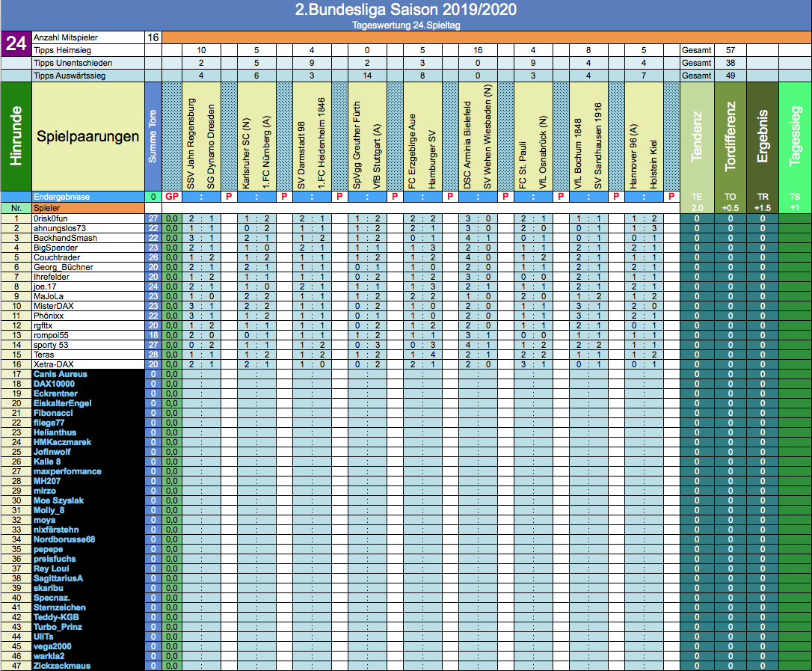Select the 'TS' abbreviation cell under Tagessieg
Screen dimensions: 812x671
coord(795,197)
